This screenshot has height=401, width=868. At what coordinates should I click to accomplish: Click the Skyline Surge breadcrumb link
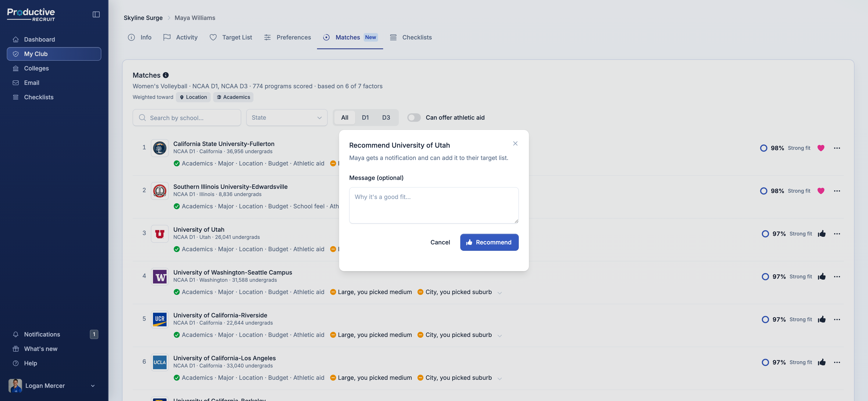coord(143,18)
